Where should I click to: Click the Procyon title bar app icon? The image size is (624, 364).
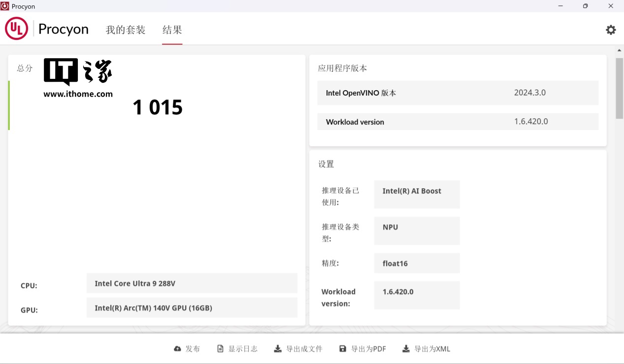pyautogui.click(x=5, y=6)
